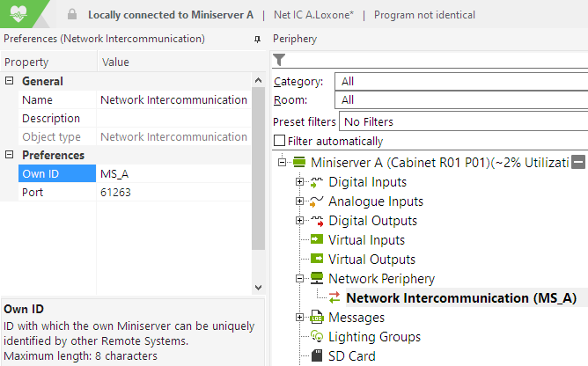588x366 pixels.
Task: Click the Miniserver A green device icon
Action: 299,163
